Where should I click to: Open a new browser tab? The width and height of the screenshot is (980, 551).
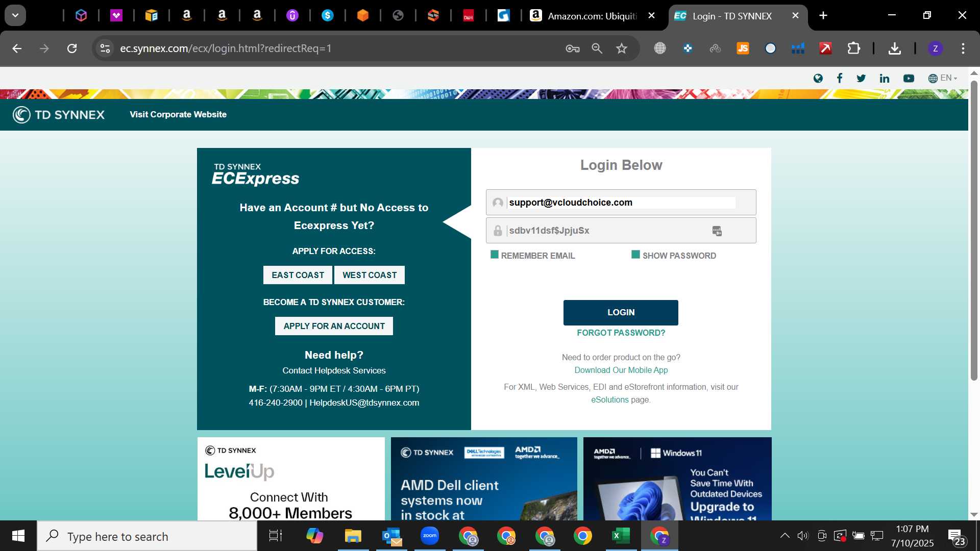pos(823,16)
